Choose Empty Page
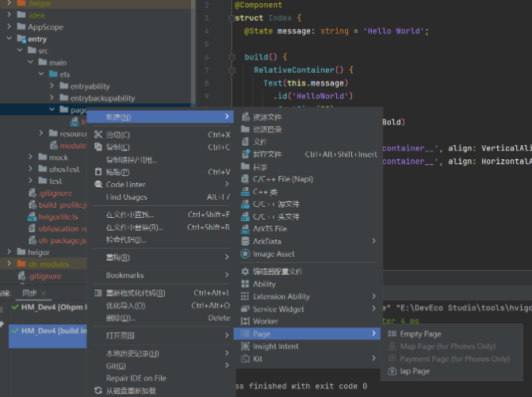Viewport: 532px width, 397px height. (452, 334)
